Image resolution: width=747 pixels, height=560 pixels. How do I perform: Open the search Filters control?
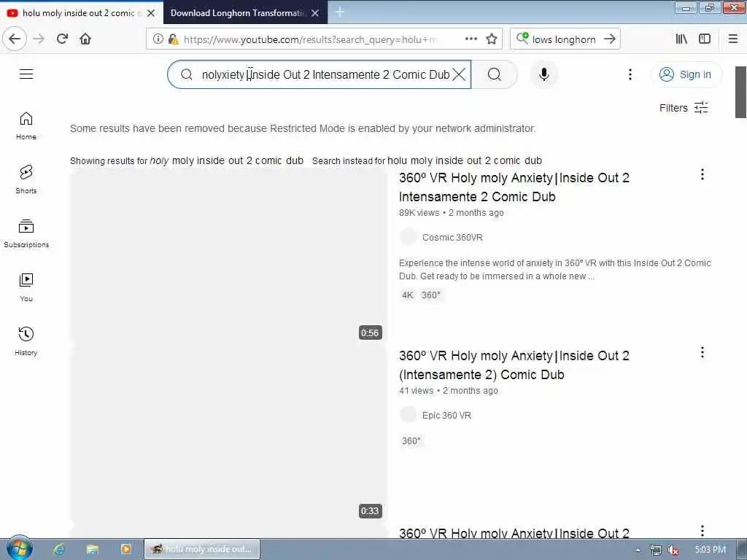(x=684, y=108)
